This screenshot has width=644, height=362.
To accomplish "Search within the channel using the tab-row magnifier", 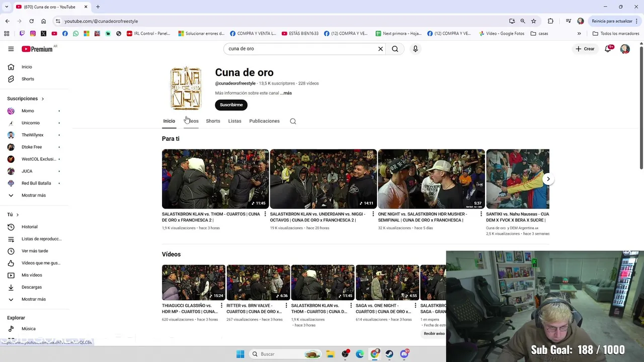I will tap(293, 121).
